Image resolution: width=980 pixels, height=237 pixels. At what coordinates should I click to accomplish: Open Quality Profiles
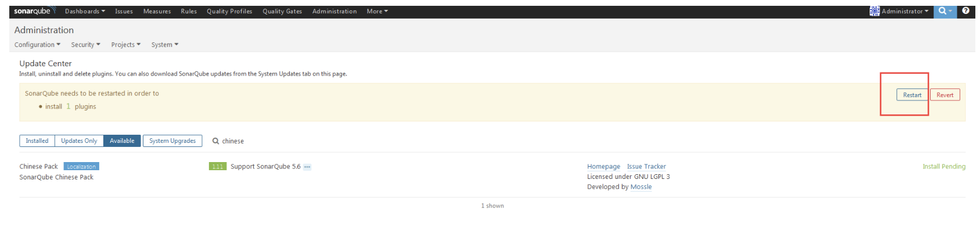[x=229, y=11]
